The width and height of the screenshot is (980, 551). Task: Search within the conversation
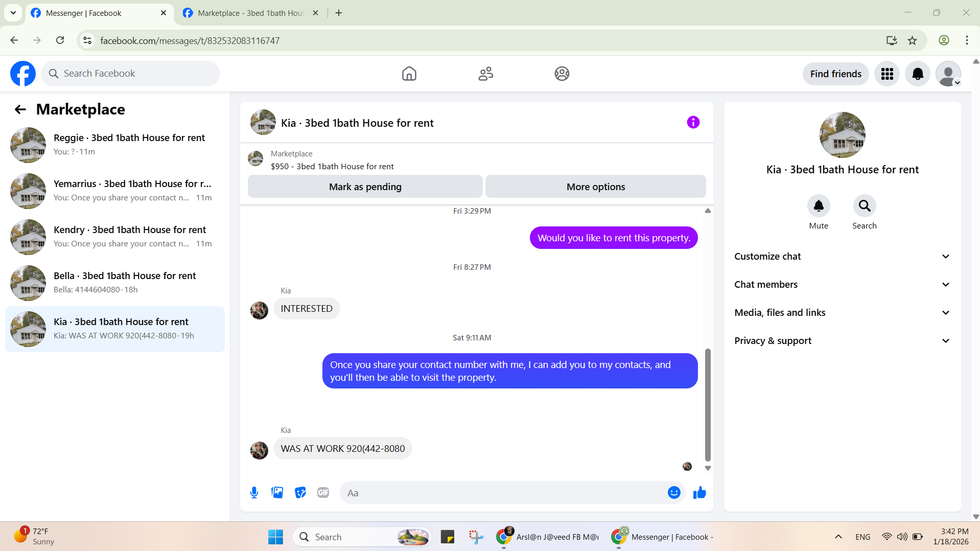(865, 206)
